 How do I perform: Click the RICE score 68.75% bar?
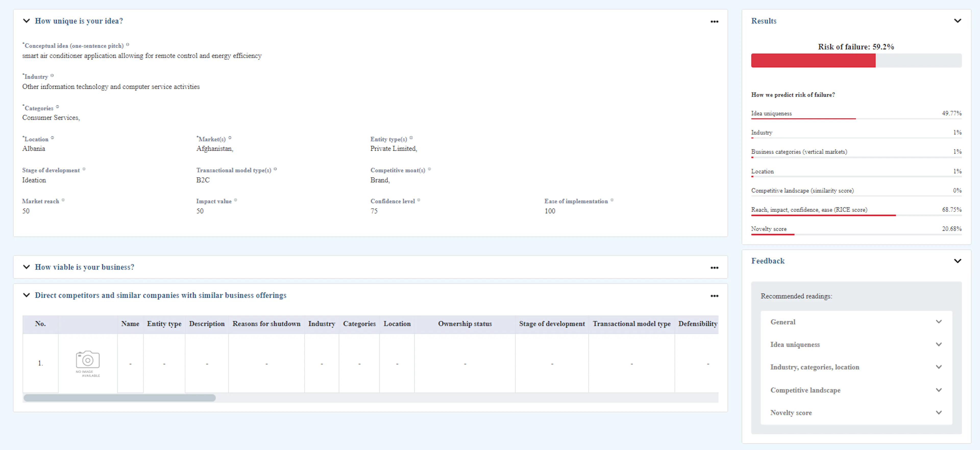pyautogui.click(x=856, y=215)
